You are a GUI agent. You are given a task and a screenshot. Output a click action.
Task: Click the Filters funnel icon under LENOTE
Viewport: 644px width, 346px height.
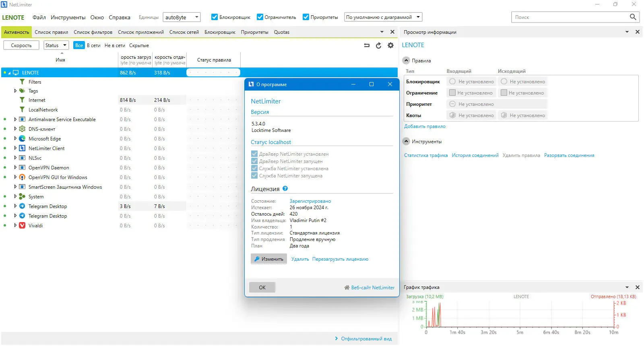pyautogui.click(x=22, y=82)
